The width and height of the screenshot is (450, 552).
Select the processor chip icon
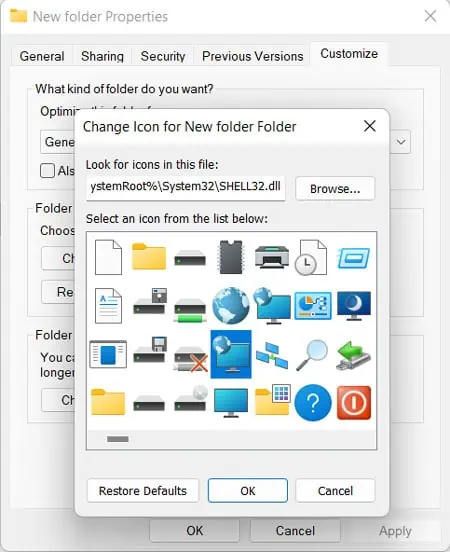tap(231, 257)
